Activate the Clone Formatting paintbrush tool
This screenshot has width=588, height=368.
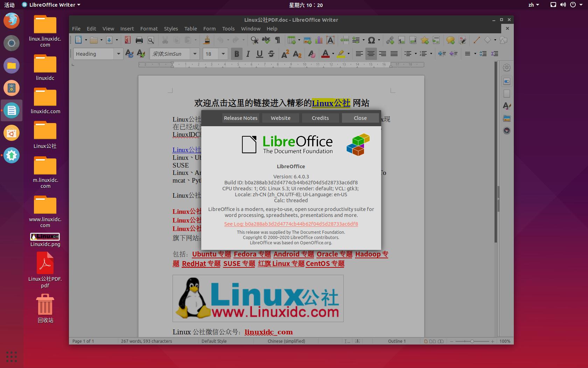[x=206, y=40]
